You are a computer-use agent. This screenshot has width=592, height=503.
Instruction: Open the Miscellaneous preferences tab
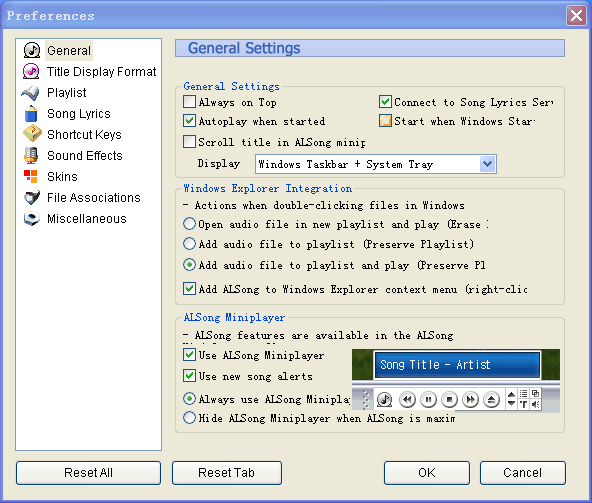click(86, 219)
